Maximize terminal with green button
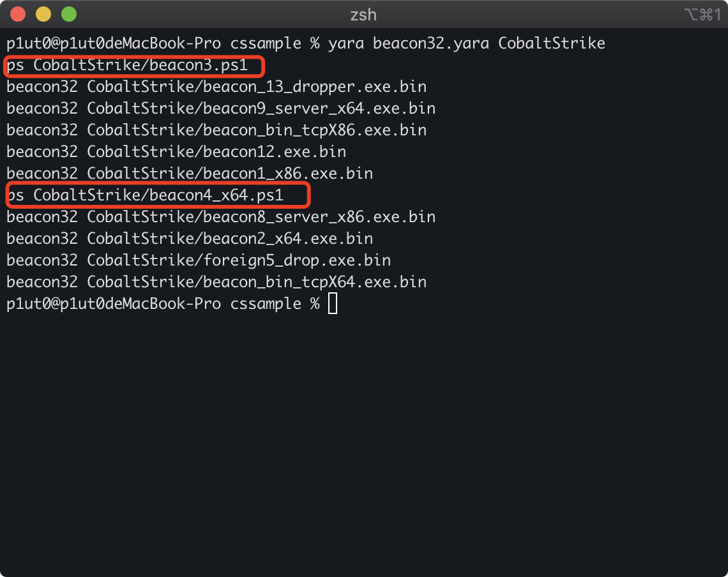Image resolution: width=728 pixels, height=577 pixels. 69,15
